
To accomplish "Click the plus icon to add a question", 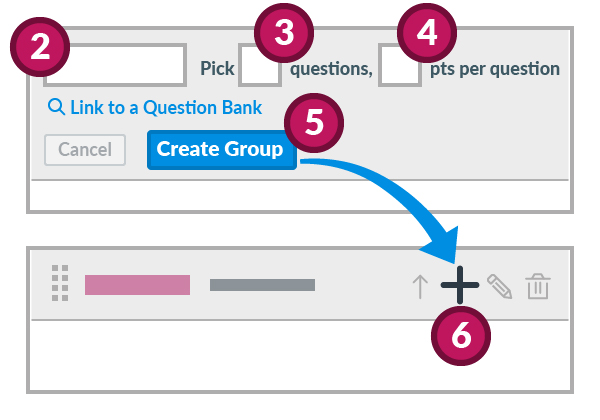I will [459, 285].
